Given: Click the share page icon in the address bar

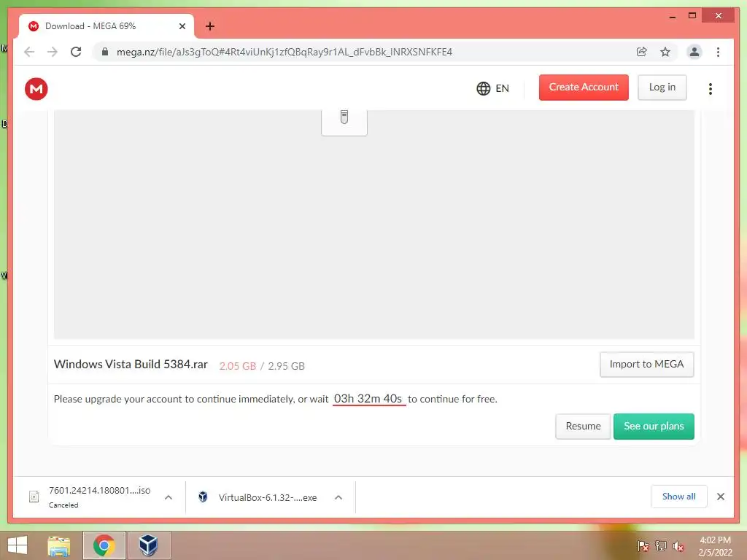Looking at the screenshot, I should tap(642, 52).
